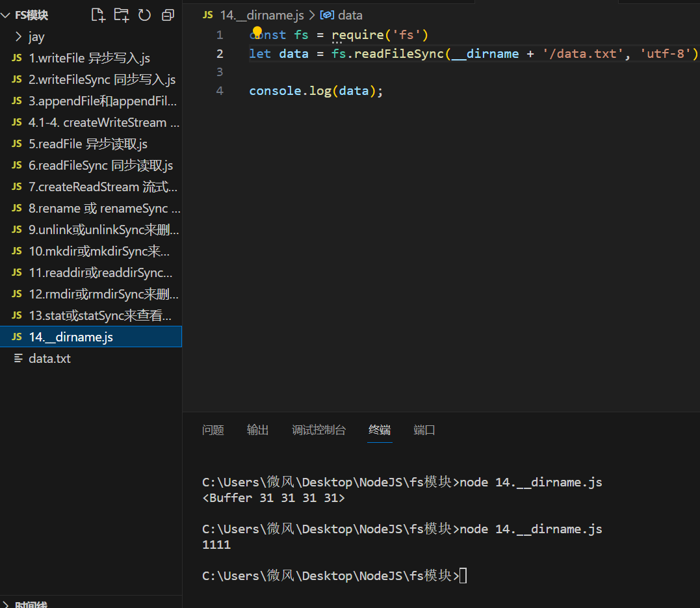Select the 端口 panel tab
This screenshot has width=700, height=608.
tap(424, 430)
